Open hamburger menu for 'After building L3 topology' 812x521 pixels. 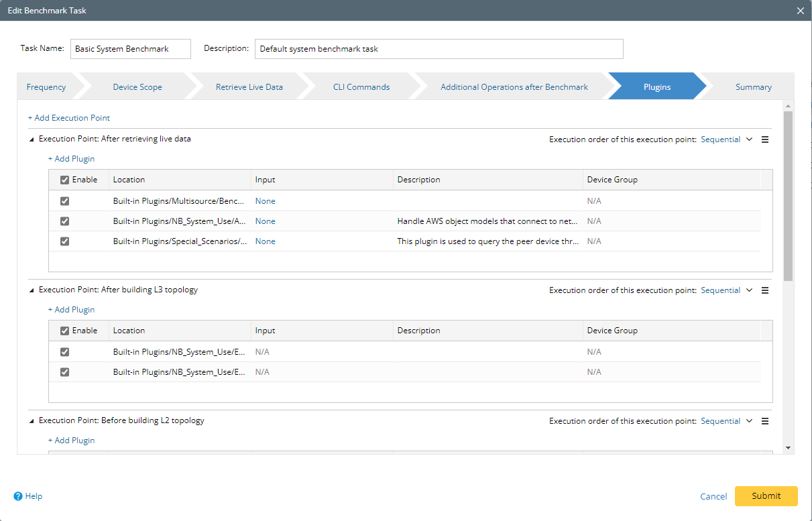(x=764, y=290)
